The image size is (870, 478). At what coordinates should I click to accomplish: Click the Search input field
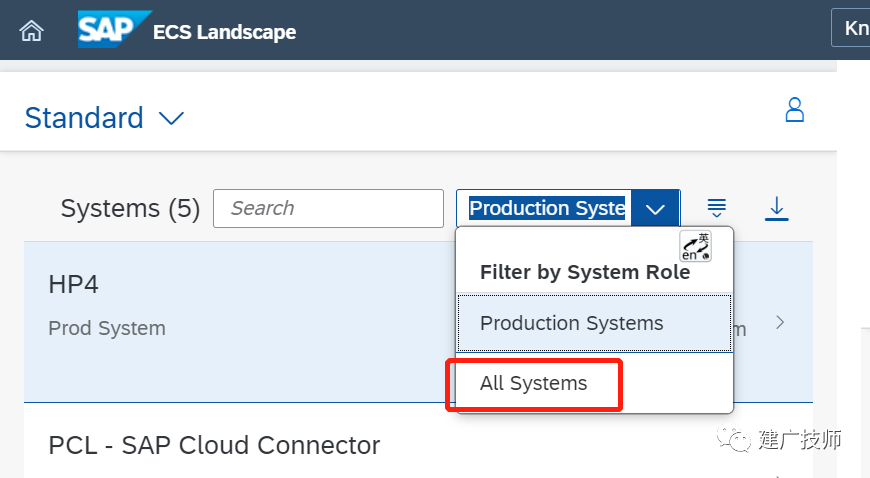pos(328,208)
